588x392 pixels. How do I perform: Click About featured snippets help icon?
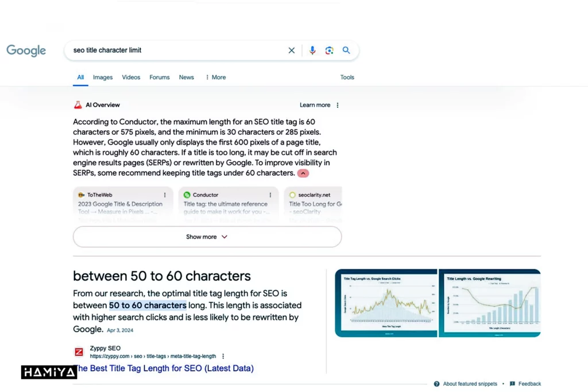pyautogui.click(x=436, y=384)
